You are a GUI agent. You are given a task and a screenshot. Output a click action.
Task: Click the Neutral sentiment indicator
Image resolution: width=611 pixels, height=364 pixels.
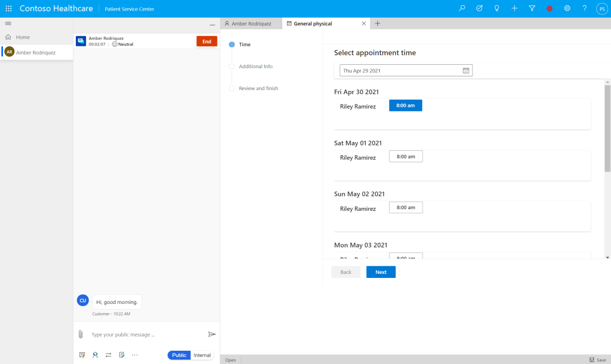coord(123,44)
